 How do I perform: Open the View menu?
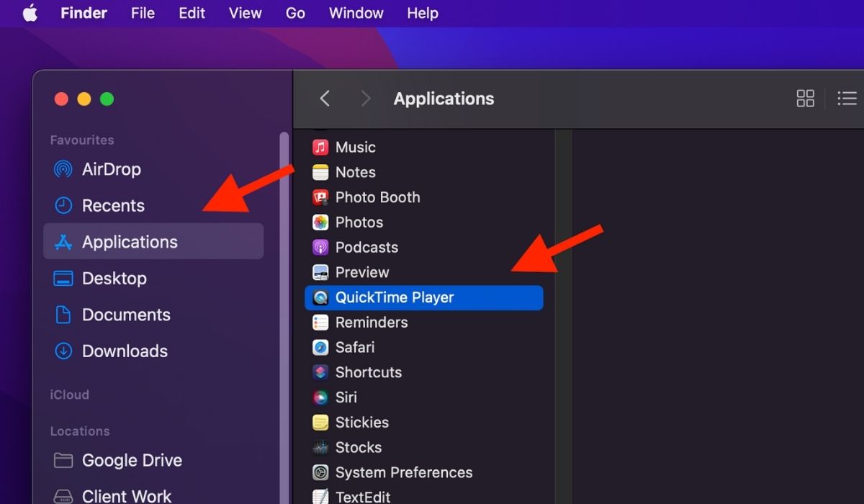point(245,13)
